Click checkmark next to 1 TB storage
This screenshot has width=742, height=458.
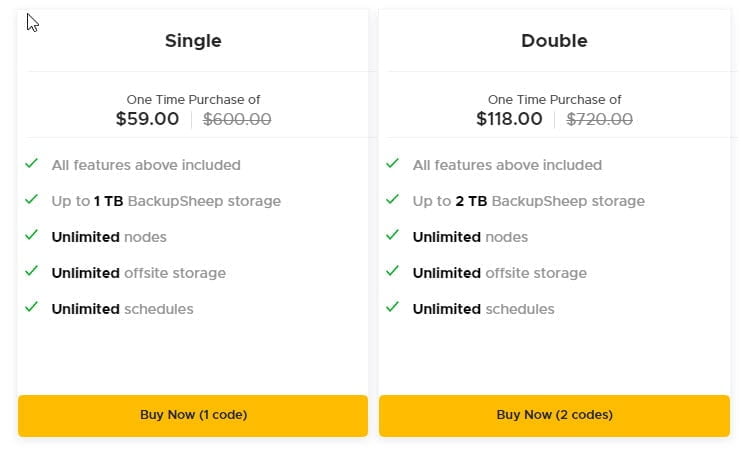pyautogui.click(x=32, y=200)
